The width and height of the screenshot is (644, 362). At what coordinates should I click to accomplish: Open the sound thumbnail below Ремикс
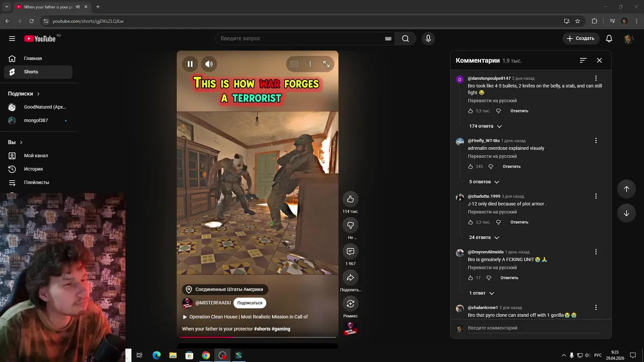click(x=350, y=329)
